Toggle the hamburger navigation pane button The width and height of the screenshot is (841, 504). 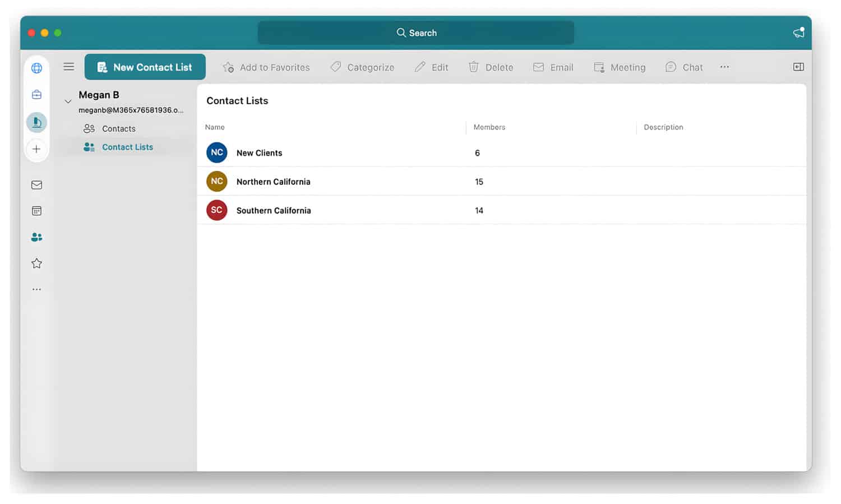69,67
